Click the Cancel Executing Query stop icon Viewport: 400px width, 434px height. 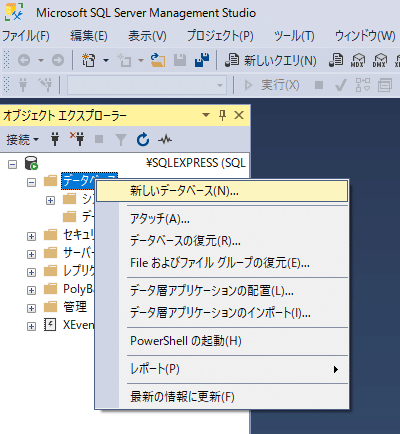pyautogui.click(x=319, y=85)
